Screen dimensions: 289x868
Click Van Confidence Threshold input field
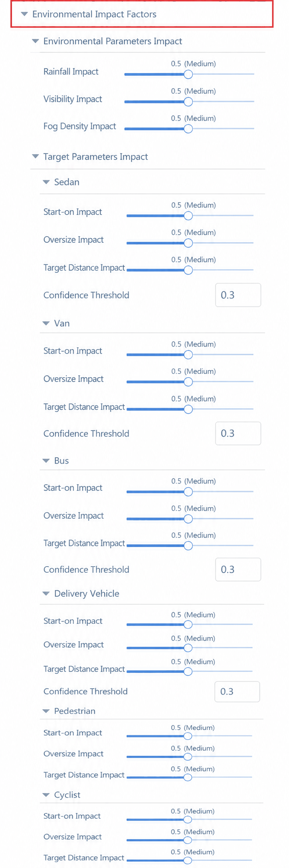pyautogui.click(x=238, y=433)
